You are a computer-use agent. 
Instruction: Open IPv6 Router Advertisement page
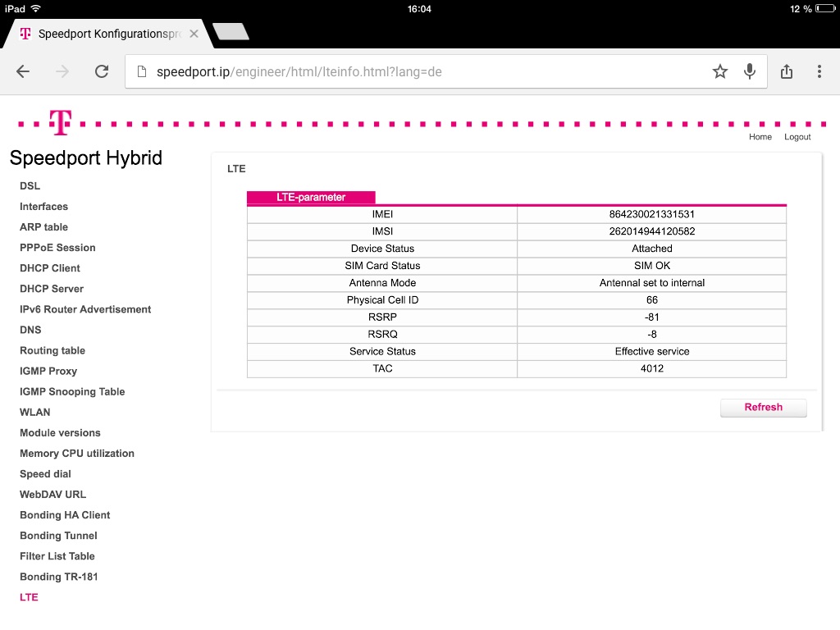tap(85, 309)
